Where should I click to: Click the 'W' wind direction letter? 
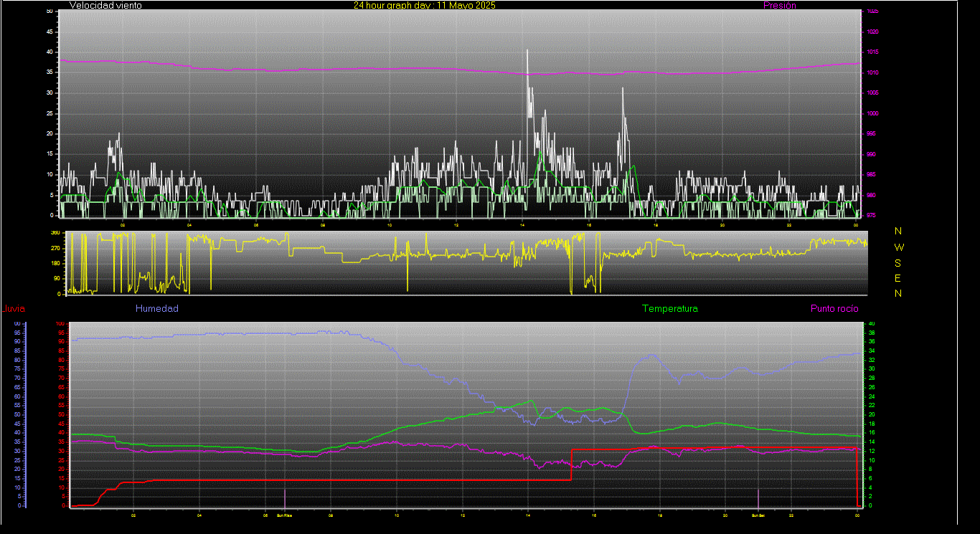(x=899, y=247)
